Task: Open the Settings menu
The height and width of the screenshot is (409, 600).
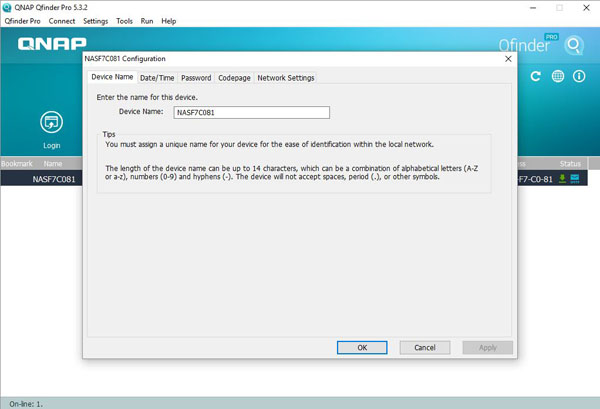Action: click(96, 21)
